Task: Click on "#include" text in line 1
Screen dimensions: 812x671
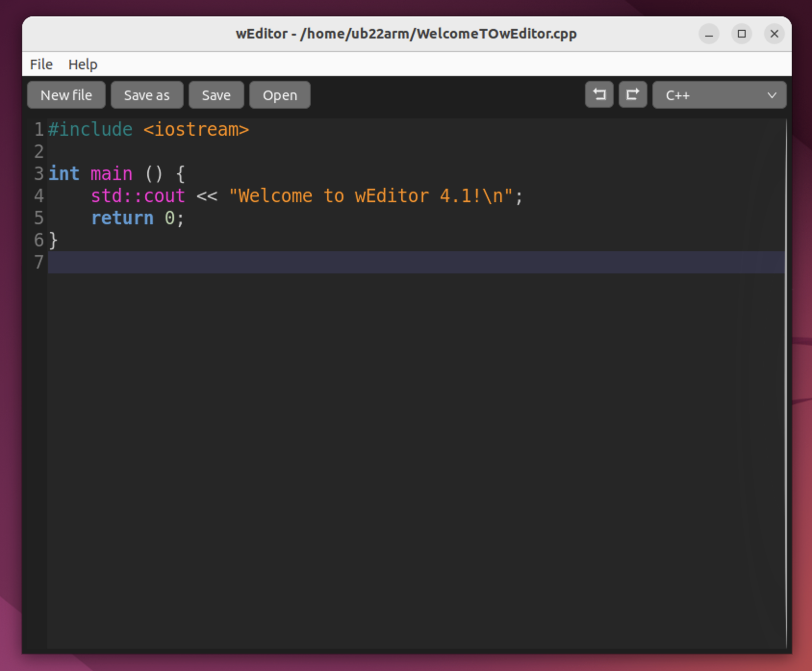Action: click(x=90, y=129)
